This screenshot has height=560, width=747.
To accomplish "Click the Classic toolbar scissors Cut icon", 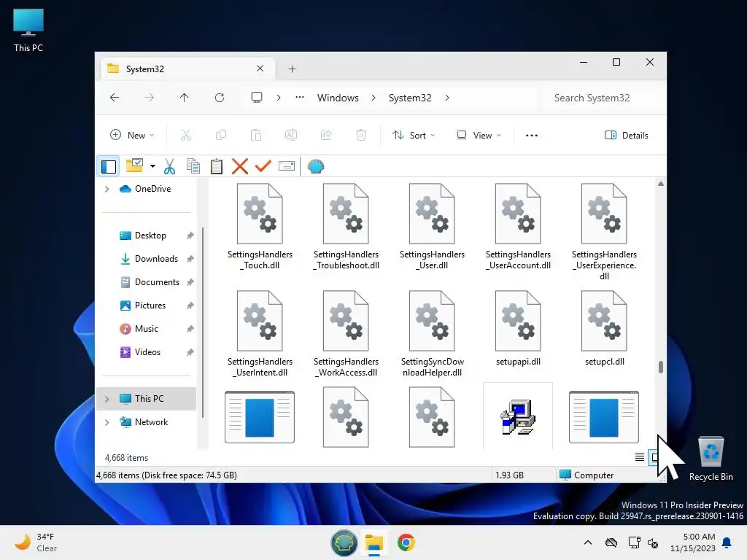I will pyautogui.click(x=169, y=166).
